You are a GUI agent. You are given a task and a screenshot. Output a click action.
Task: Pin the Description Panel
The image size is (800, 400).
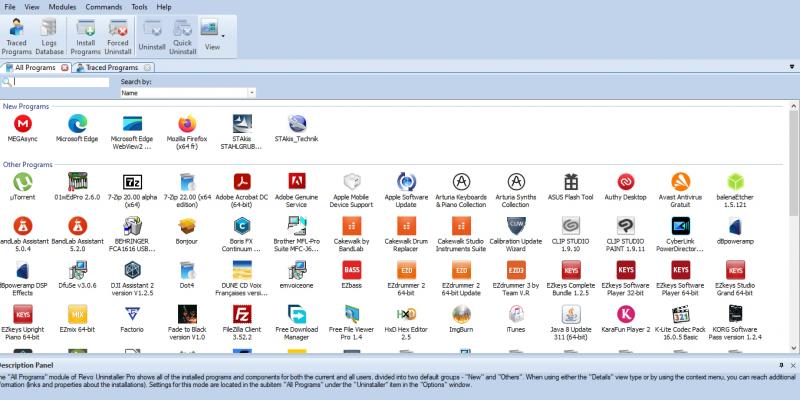(x=782, y=365)
